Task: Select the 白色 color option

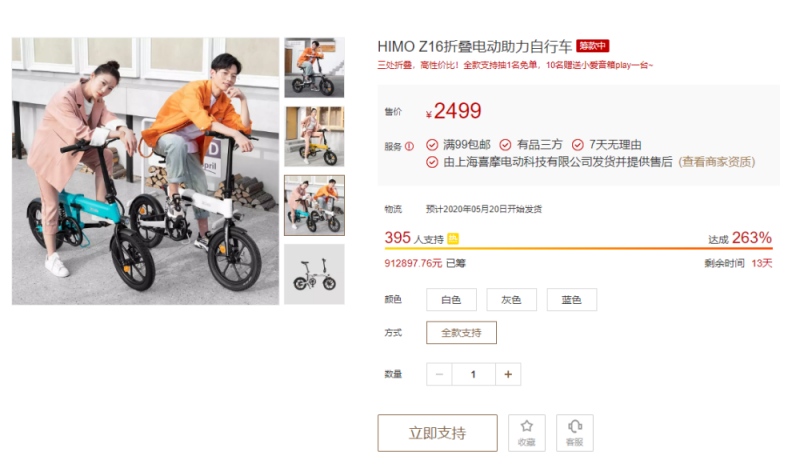Action: [x=451, y=299]
